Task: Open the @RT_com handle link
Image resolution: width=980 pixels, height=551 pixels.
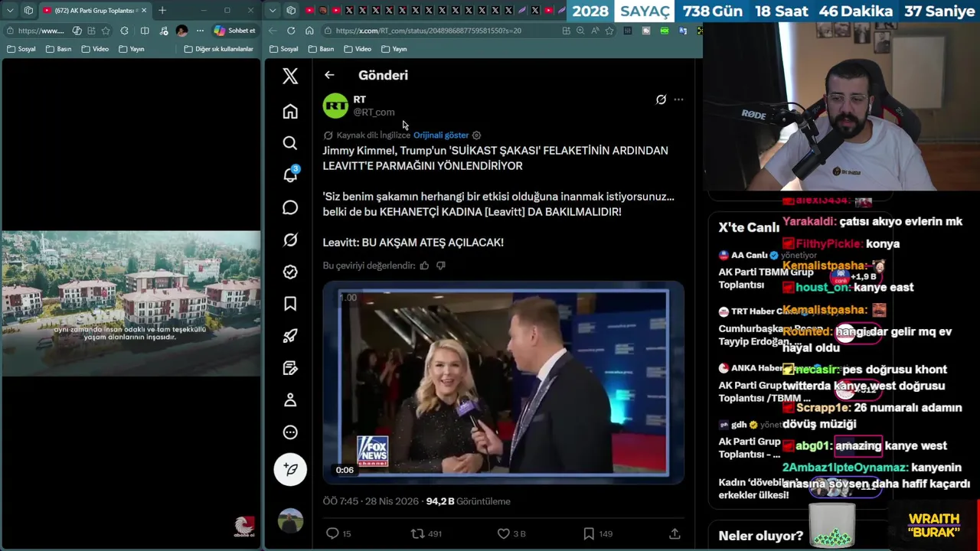Action: pyautogui.click(x=374, y=112)
